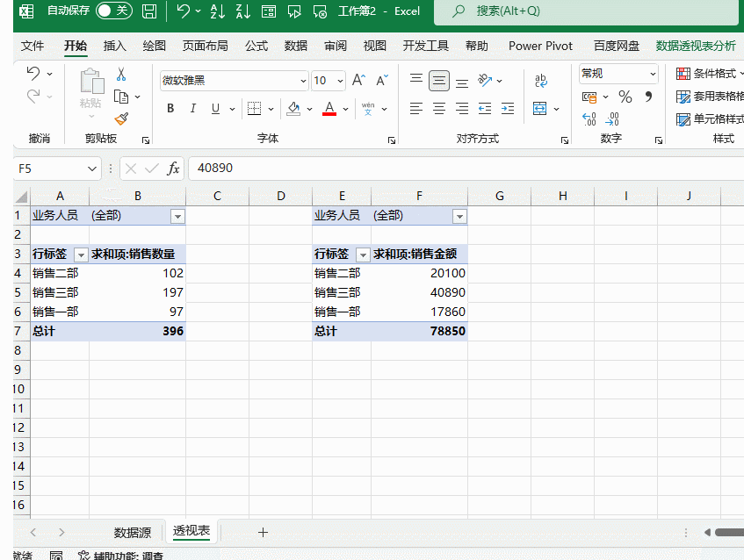Click the red font color swatch
Image resolution: width=744 pixels, height=560 pixels.
coord(329,109)
